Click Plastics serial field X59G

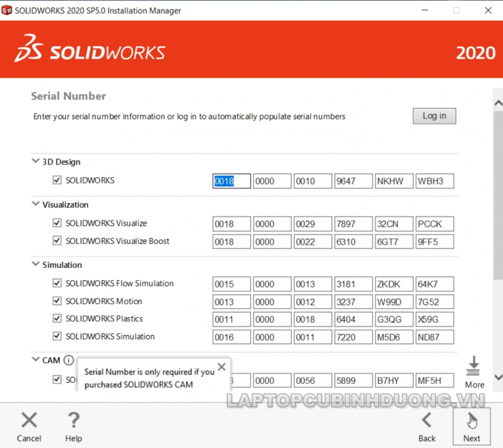[x=435, y=319]
